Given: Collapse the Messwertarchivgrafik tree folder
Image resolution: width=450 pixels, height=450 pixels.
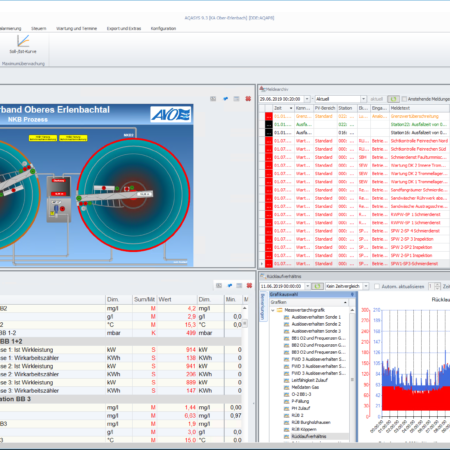Looking at the screenshot, I should pyautogui.click(x=273, y=310).
